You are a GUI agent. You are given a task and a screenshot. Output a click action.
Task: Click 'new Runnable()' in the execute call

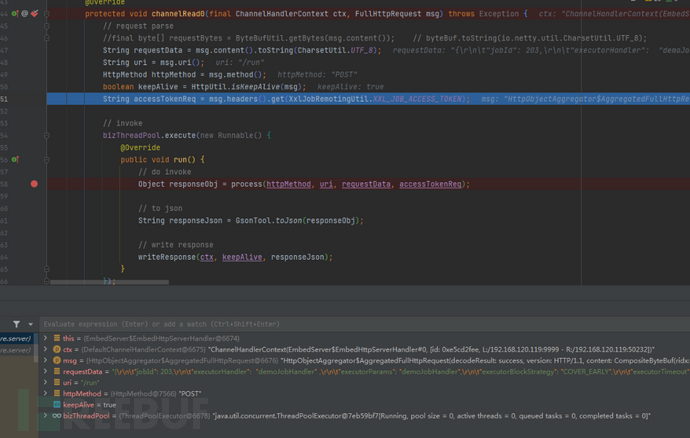click(231, 136)
